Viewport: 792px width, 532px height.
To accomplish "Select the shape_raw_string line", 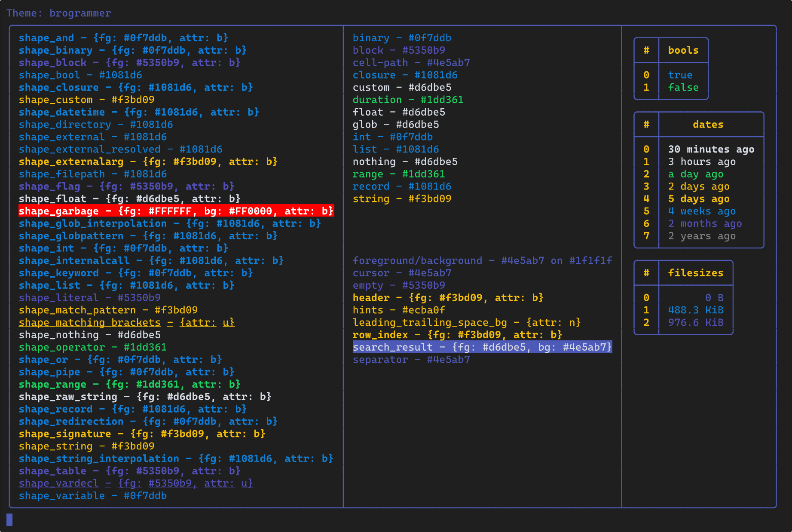I will click(145, 397).
